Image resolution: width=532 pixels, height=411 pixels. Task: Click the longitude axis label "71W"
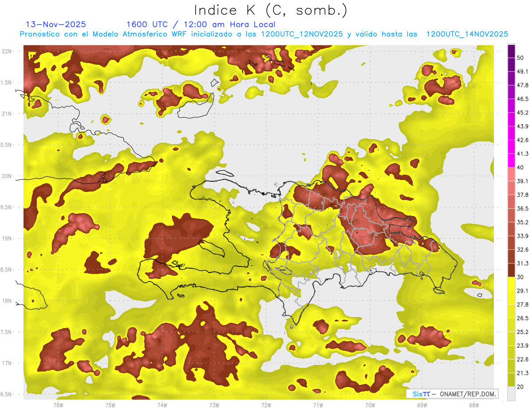[318, 405]
